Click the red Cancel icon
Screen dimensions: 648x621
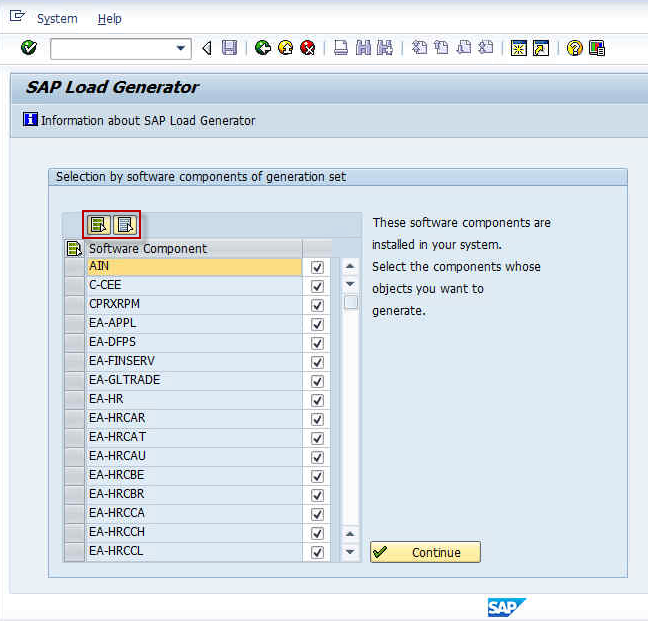point(307,48)
